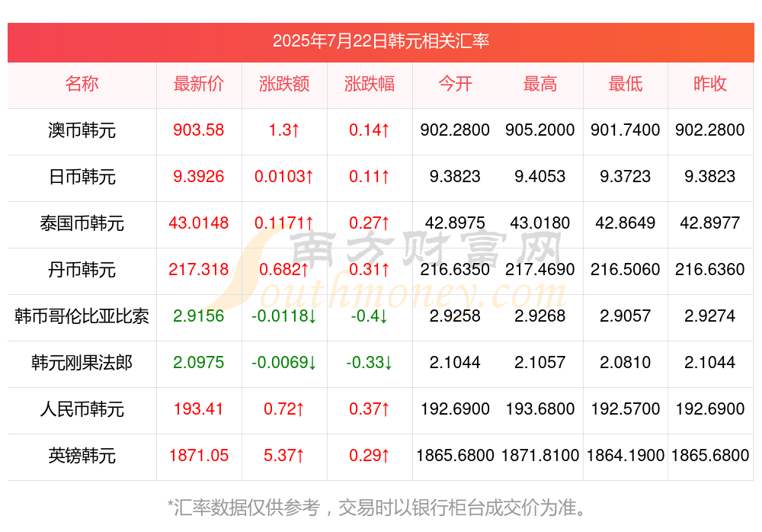The height and width of the screenshot is (532, 762).
Task: Click the title 2025年7月22日韩元相关汇率
Action: point(380,41)
